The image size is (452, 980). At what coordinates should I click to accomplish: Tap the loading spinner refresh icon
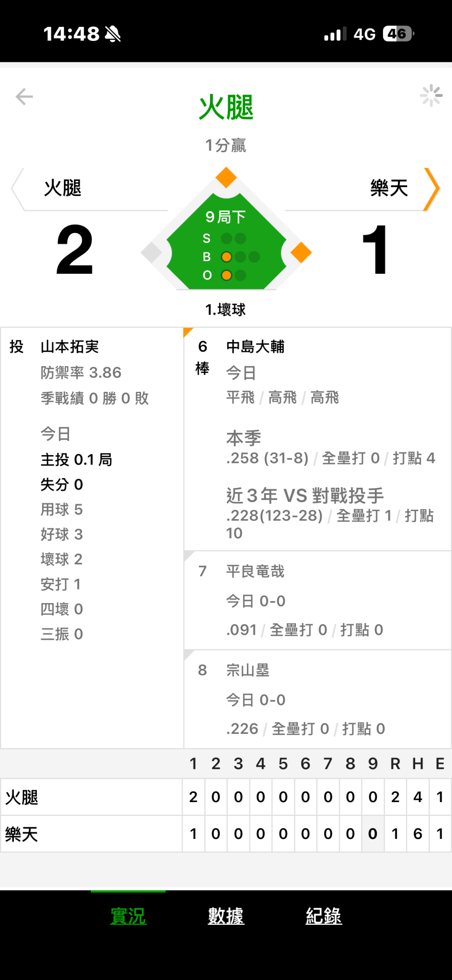click(431, 96)
